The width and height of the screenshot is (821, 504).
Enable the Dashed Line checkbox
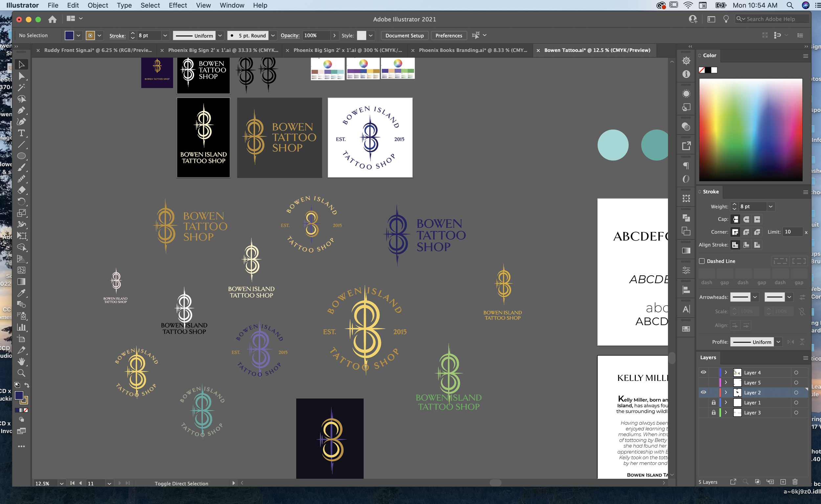pyautogui.click(x=702, y=261)
